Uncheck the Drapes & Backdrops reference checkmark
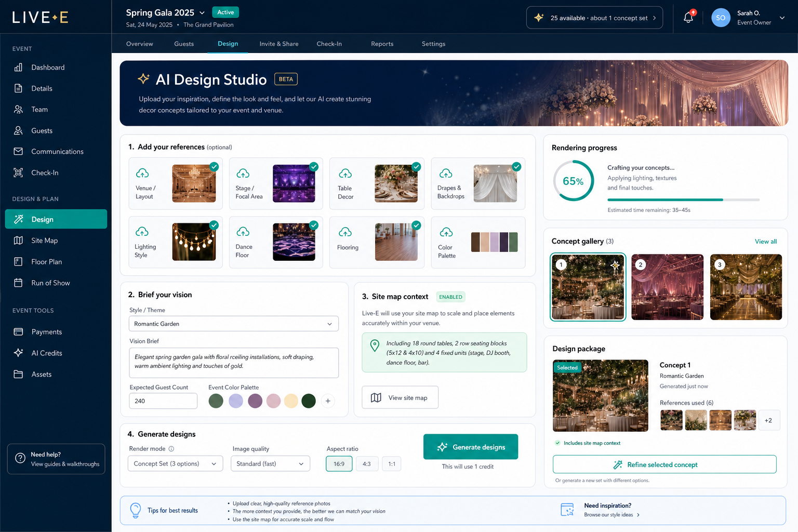 point(516,167)
